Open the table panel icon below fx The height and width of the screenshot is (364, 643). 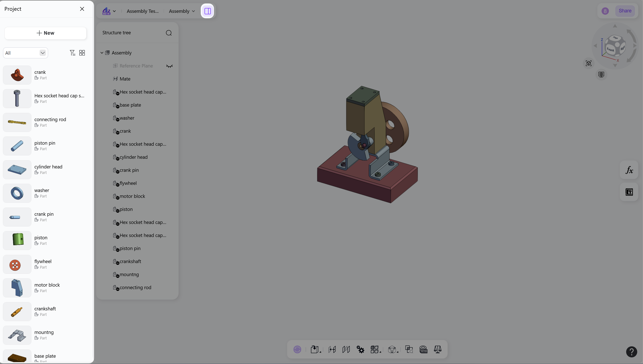click(629, 192)
